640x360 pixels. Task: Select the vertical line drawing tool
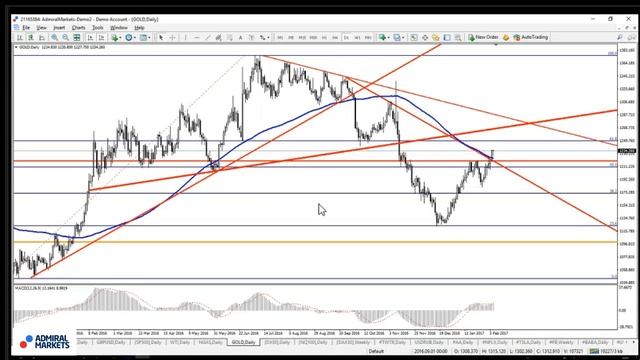pos(185,38)
